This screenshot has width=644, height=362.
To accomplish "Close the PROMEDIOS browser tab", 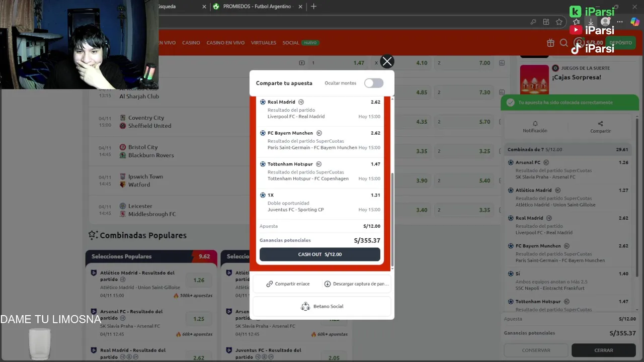I will [x=300, y=7].
